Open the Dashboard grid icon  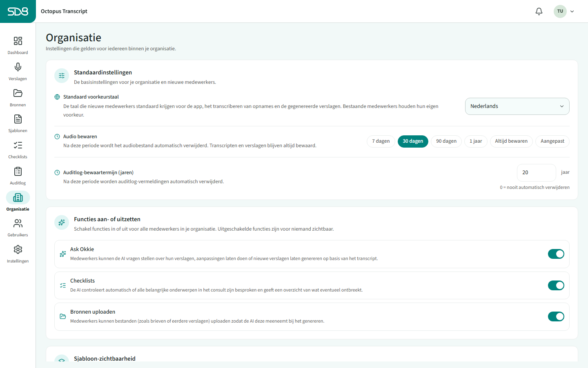(18, 41)
